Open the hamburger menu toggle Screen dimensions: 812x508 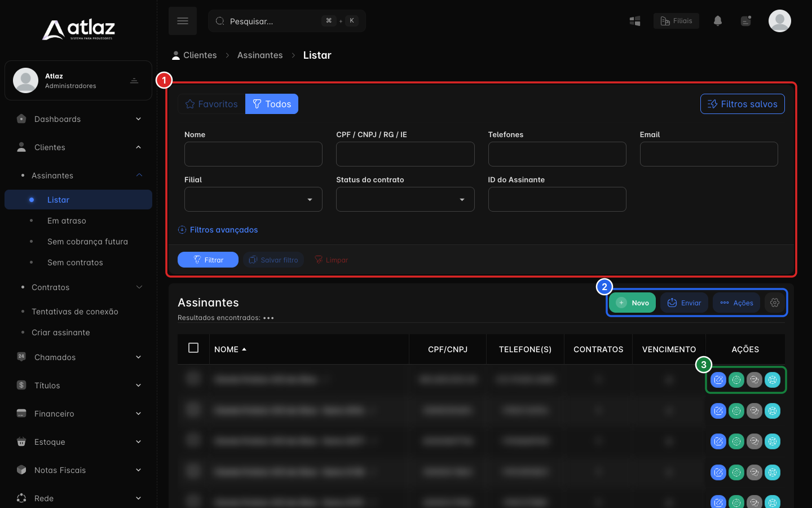pos(183,21)
